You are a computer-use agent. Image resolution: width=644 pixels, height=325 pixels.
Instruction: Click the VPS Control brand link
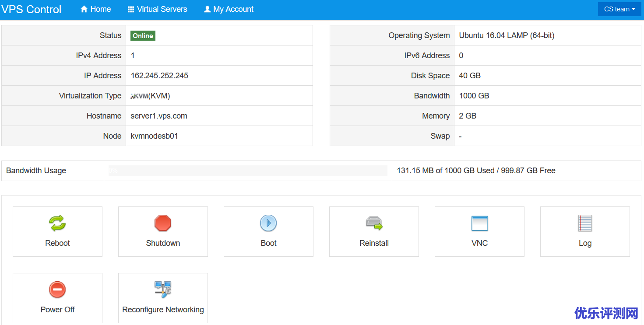pyautogui.click(x=32, y=9)
